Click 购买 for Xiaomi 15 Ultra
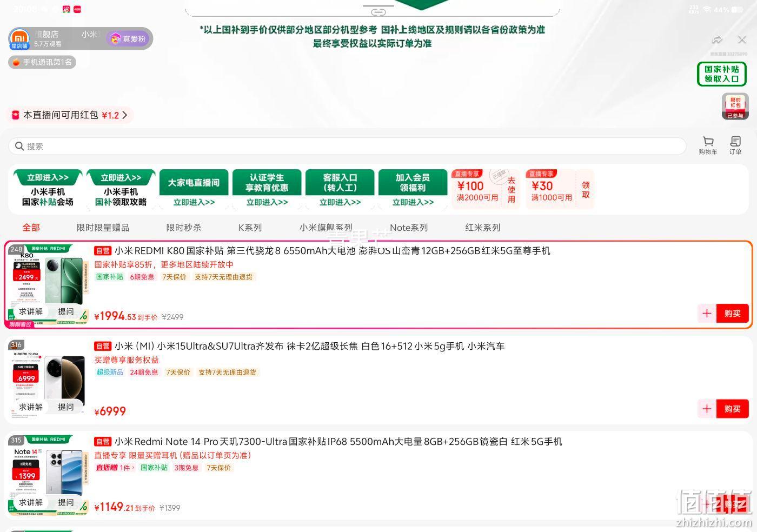Viewport: 757px width, 532px height. [x=732, y=409]
